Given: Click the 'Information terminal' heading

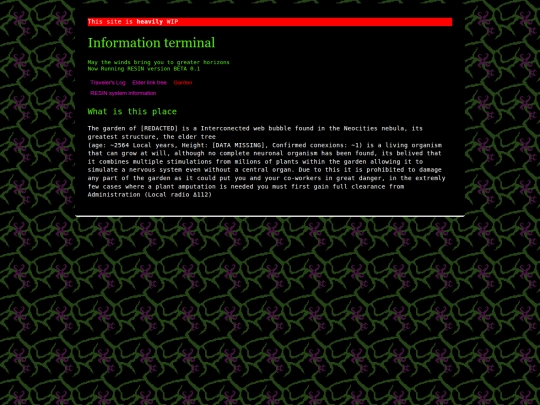Looking at the screenshot, I should pos(152,43).
